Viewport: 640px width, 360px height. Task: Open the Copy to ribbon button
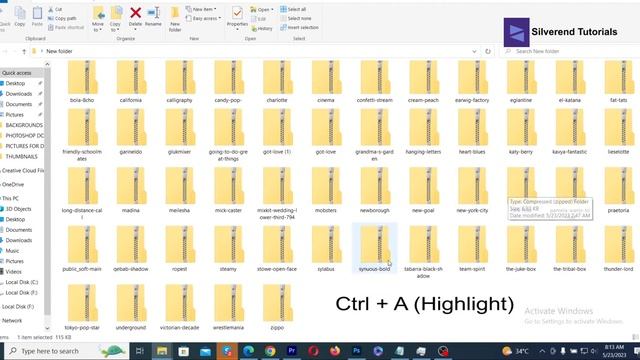(x=116, y=19)
